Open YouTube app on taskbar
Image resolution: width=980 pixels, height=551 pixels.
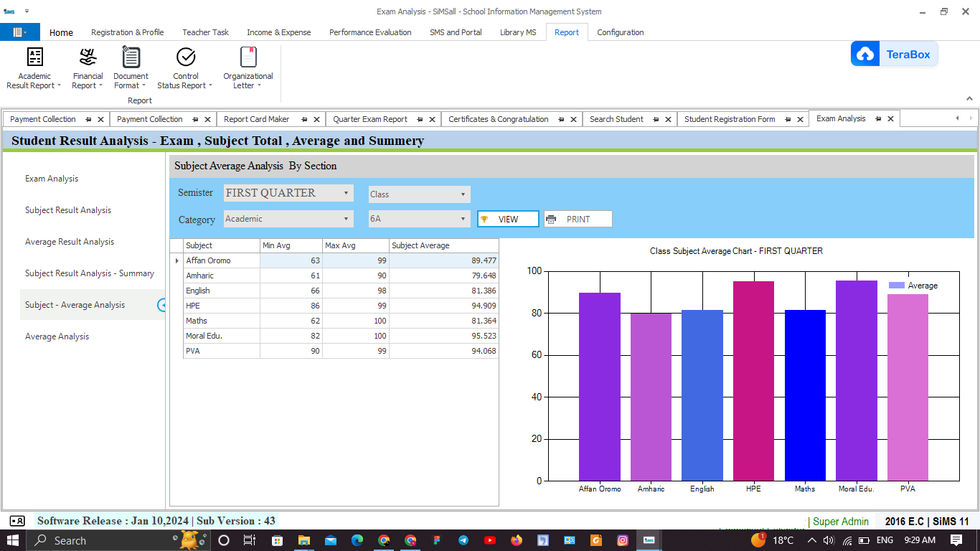pos(490,540)
